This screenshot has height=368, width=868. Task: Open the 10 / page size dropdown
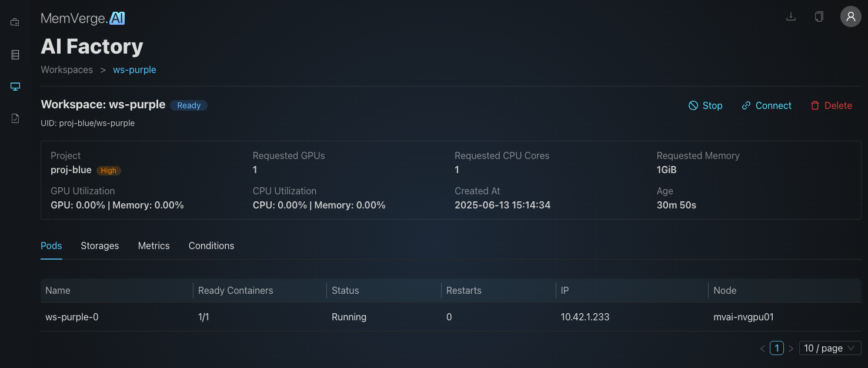click(830, 348)
